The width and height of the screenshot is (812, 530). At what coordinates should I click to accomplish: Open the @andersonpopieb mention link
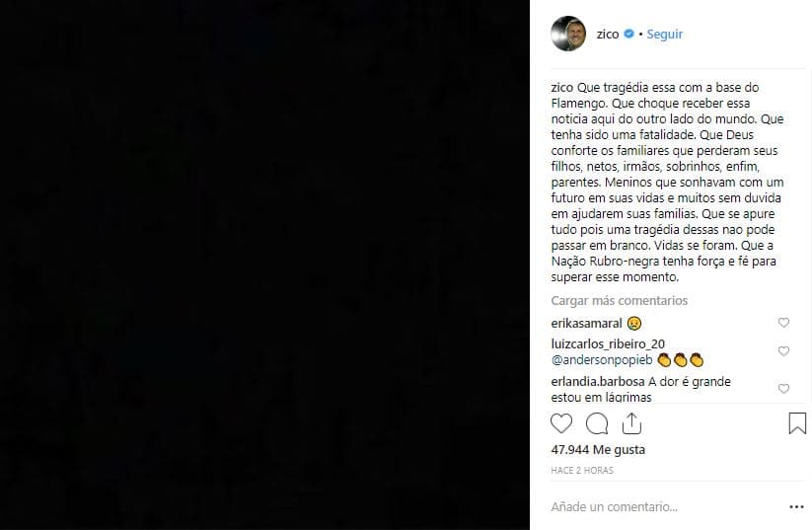602,360
